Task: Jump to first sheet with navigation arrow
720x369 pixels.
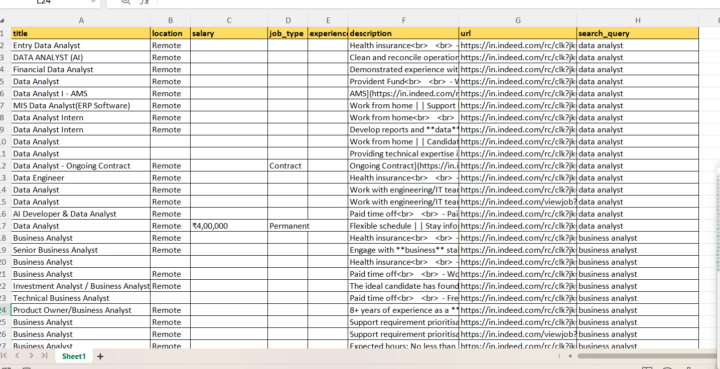Action: tap(4, 356)
